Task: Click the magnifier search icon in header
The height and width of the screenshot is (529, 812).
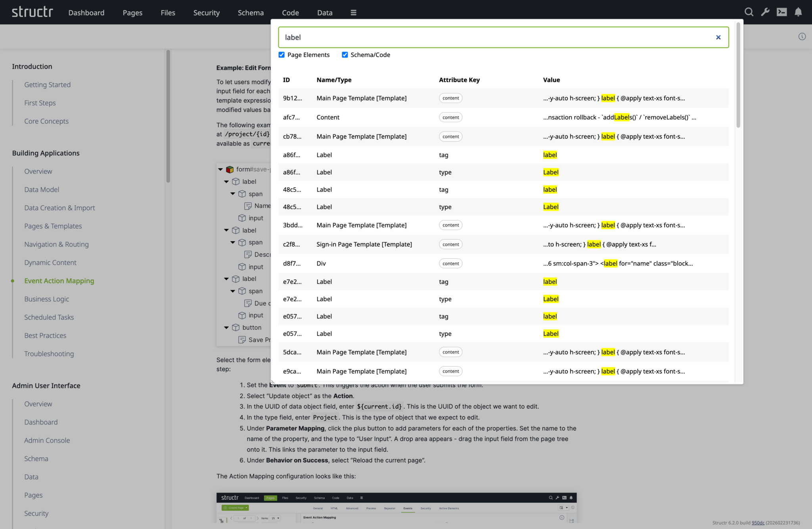Action: pos(749,12)
